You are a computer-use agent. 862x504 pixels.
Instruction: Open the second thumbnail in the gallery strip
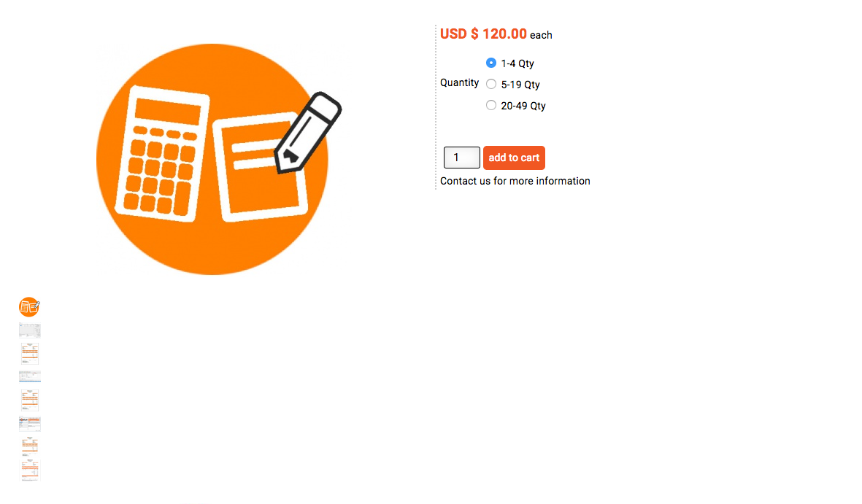tap(29, 330)
